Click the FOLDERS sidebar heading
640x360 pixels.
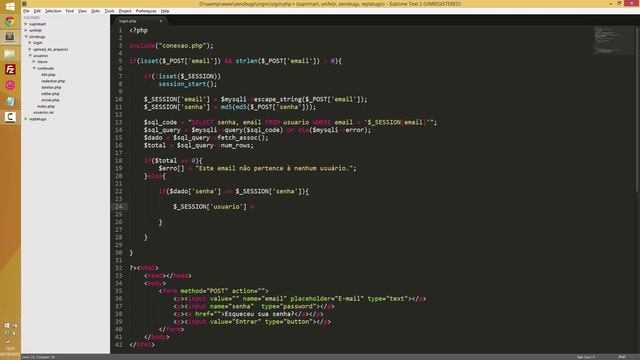click(x=32, y=18)
